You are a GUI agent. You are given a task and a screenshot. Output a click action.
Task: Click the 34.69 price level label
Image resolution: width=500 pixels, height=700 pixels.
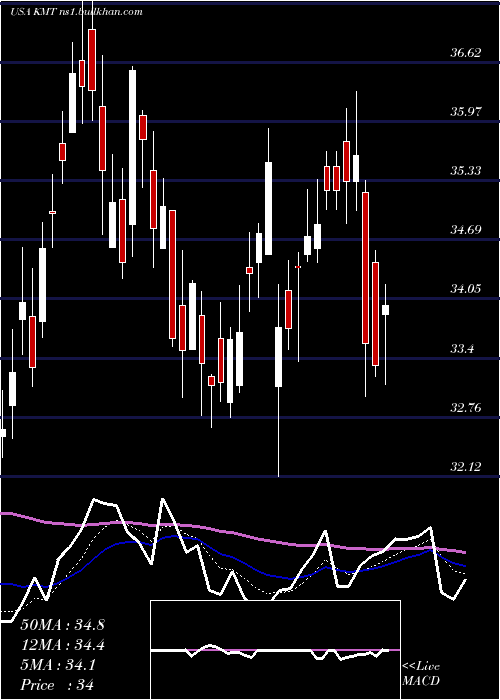466,230
